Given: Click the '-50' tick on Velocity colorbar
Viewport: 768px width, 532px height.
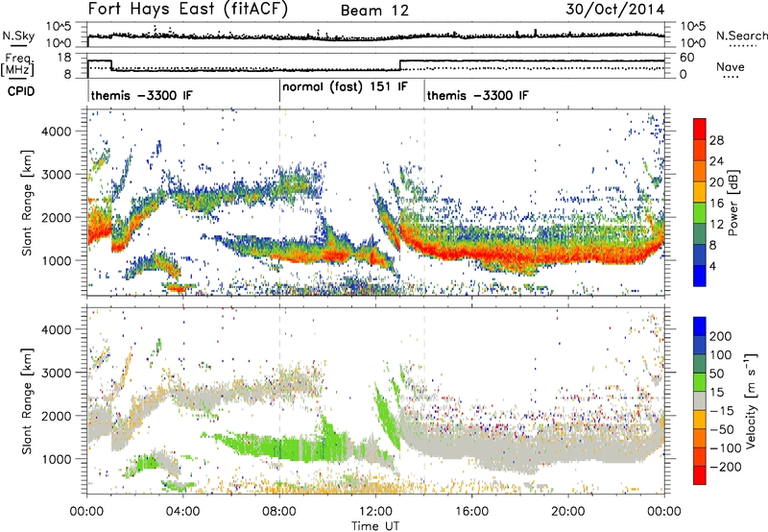Looking at the screenshot, I should click(x=722, y=429).
